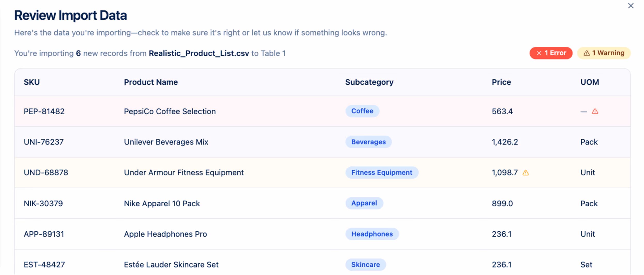This screenshot has height=275, width=644.
Task: Select the Realistic_Product_List.csv file name
Action: point(199,53)
